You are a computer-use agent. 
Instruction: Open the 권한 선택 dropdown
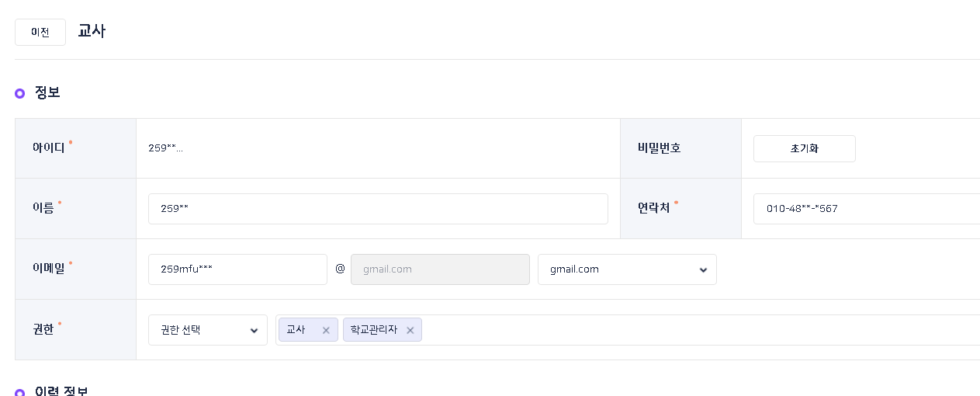(208, 330)
